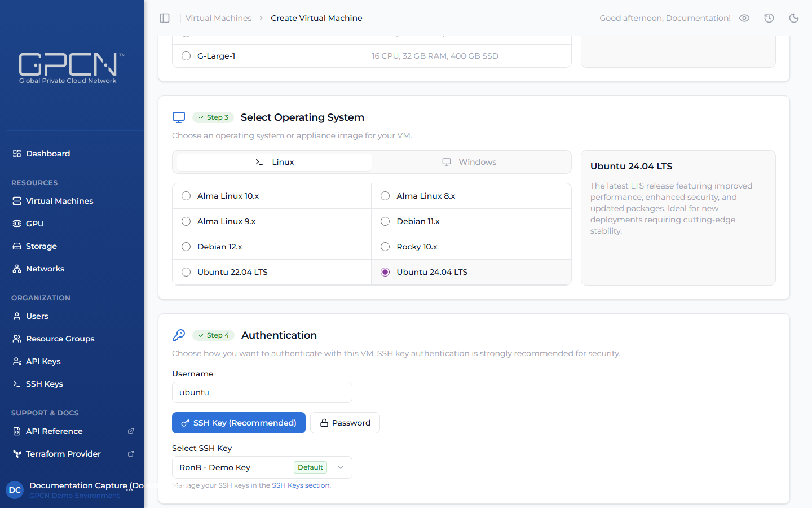Pick Rocky 10.x radio option
The width and height of the screenshot is (812, 508).
click(x=385, y=247)
